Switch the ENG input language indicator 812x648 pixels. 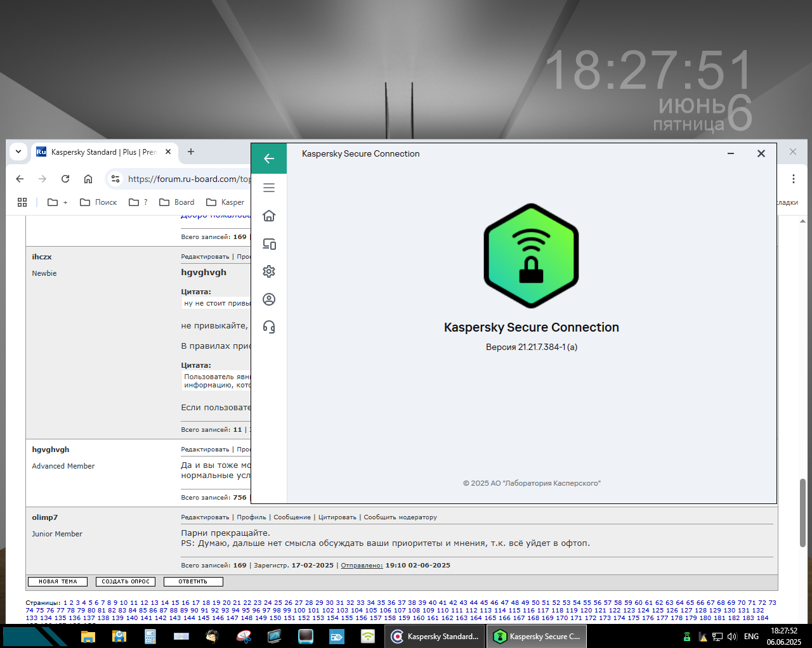[751, 636]
